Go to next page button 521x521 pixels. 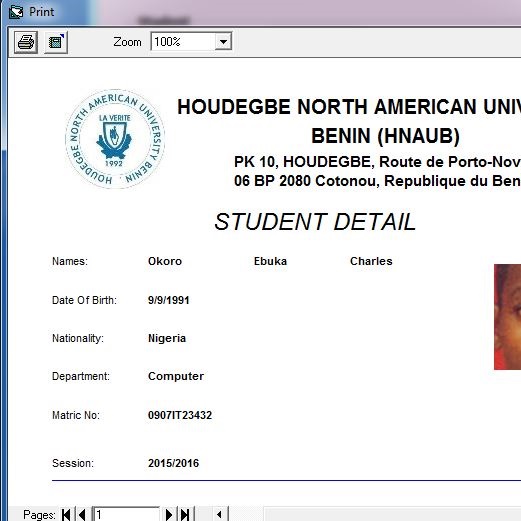pos(169,514)
